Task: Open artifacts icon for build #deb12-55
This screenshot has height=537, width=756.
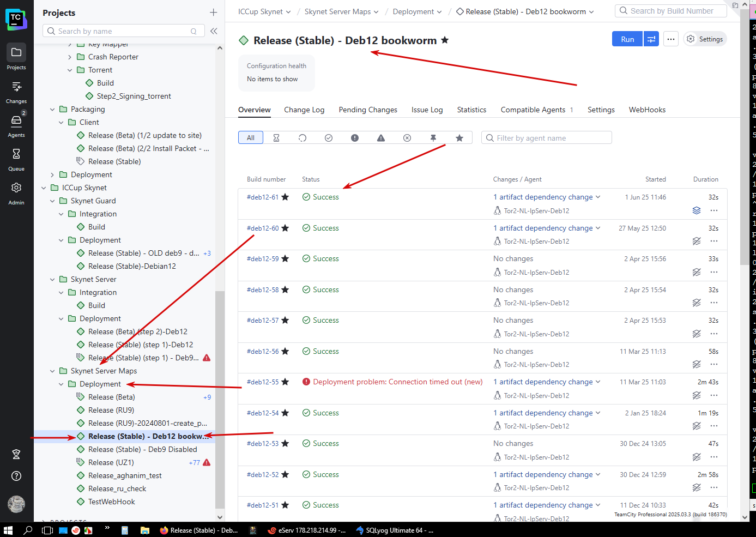Action: 697,395
